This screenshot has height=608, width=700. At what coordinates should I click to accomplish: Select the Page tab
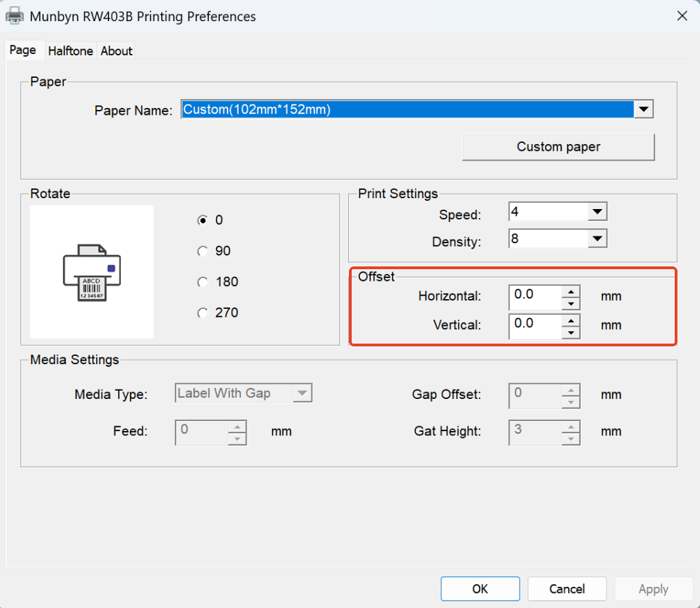click(23, 50)
